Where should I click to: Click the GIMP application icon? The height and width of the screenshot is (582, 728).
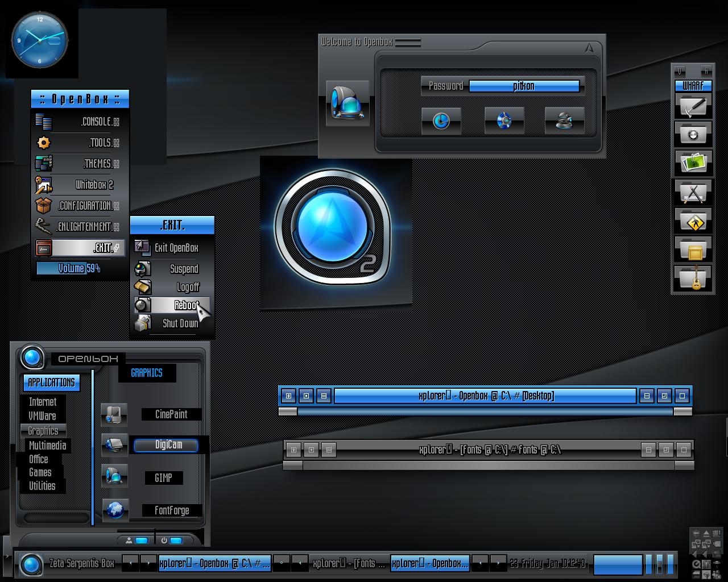[x=114, y=476]
